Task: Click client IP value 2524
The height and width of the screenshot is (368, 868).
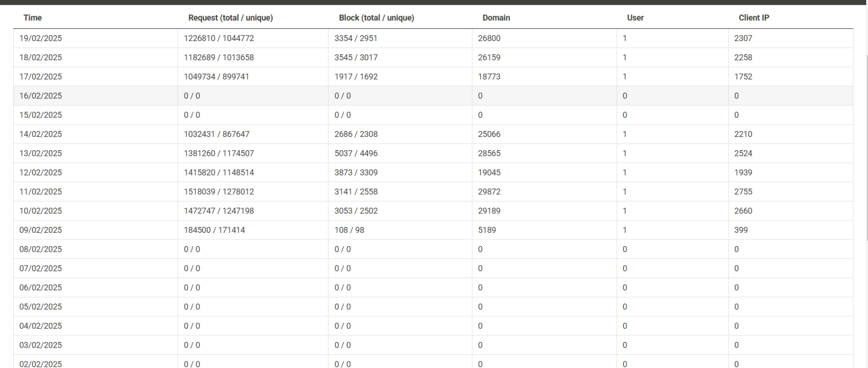Action: coord(743,153)
